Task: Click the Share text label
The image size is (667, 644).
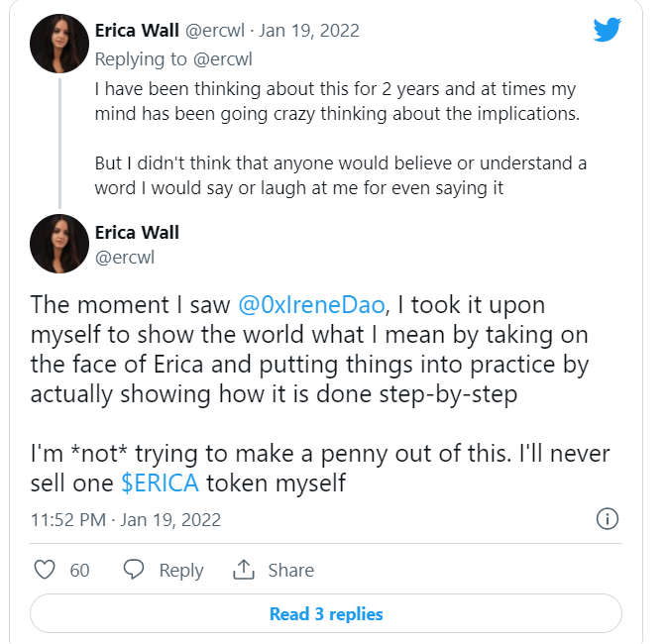Action: point(290,571)
